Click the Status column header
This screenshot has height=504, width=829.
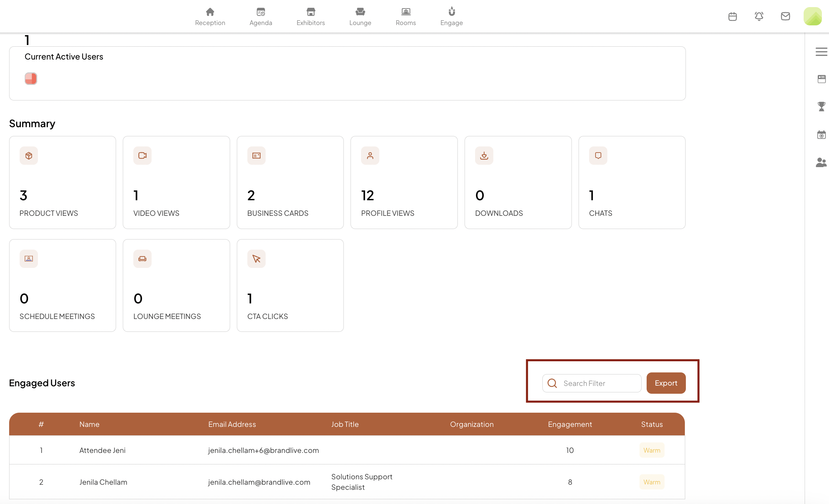(x=652, y=424)
